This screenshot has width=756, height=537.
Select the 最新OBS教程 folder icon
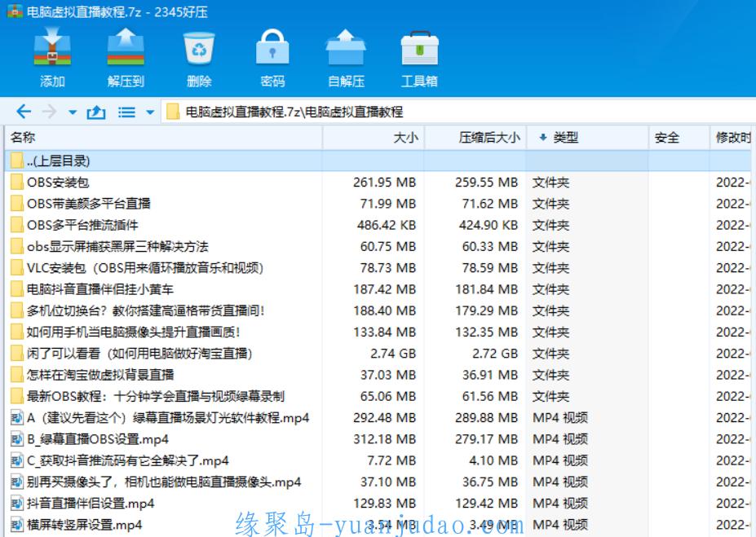click(17, 396)
